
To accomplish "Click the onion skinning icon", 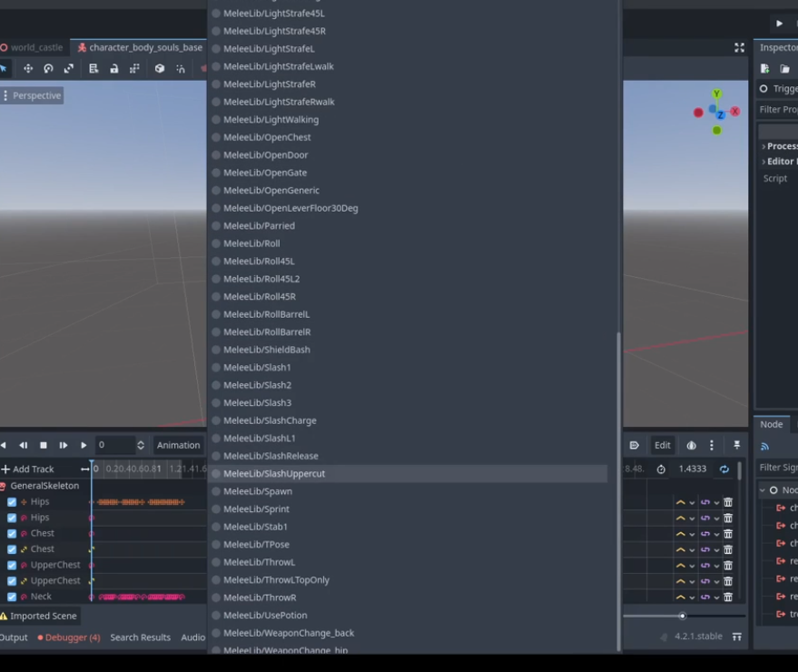I will coord(691,446).
